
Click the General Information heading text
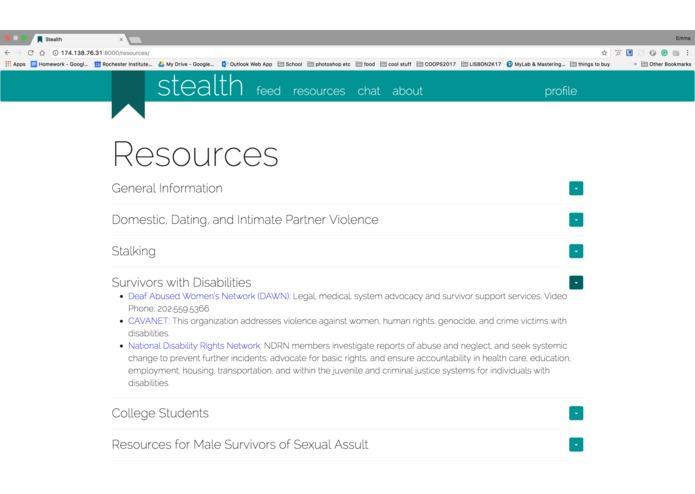[167, 188]
